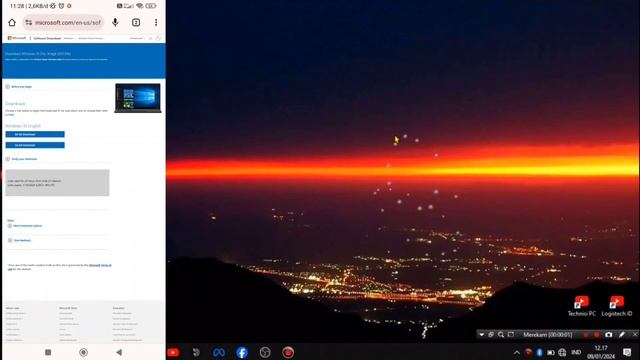Click the recorder toolbar window-select icon

tap(491, 335)
